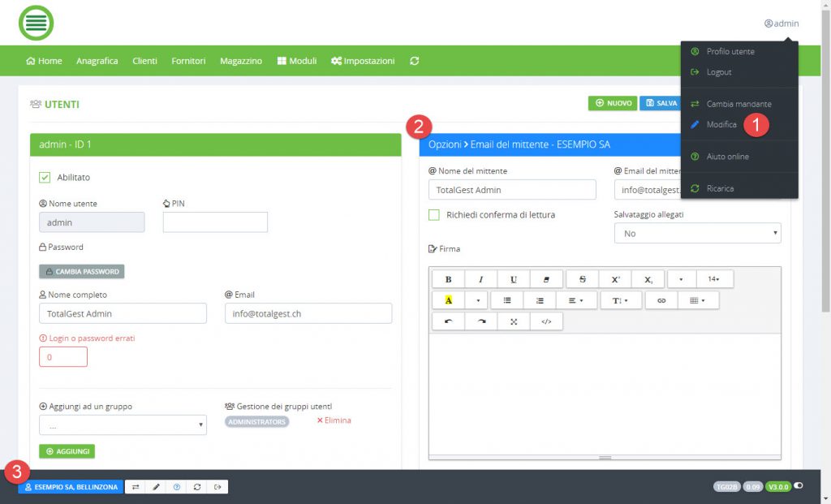This screenshot has width=831, height=504.
Task: Apply italic formatting in signature editor
Action: (x=480, y=279)
